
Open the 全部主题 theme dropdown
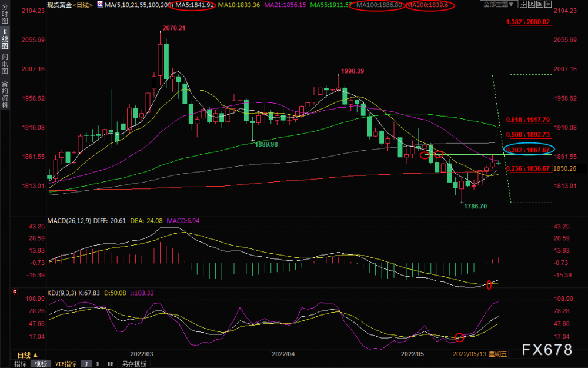click(x=499, y=5)
